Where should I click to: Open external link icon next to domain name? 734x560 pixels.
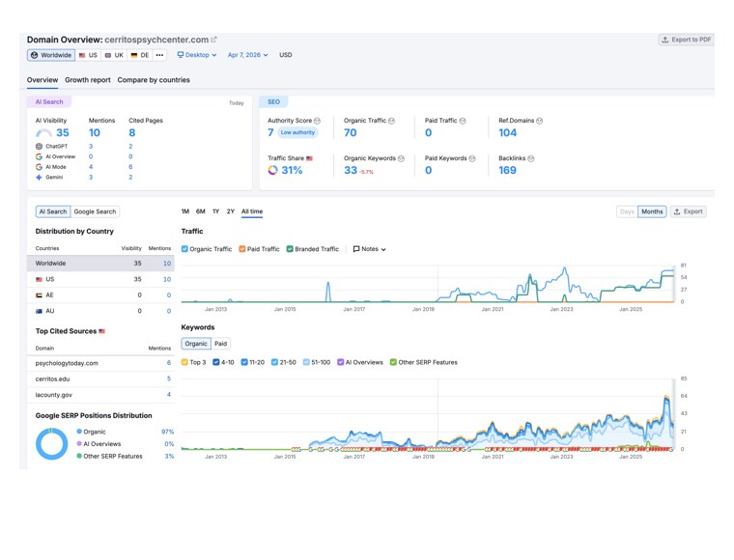pyautogui.click(x=213, y=40)
